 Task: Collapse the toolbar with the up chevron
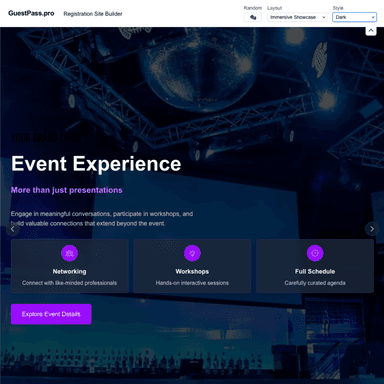[x=371, y=31]
